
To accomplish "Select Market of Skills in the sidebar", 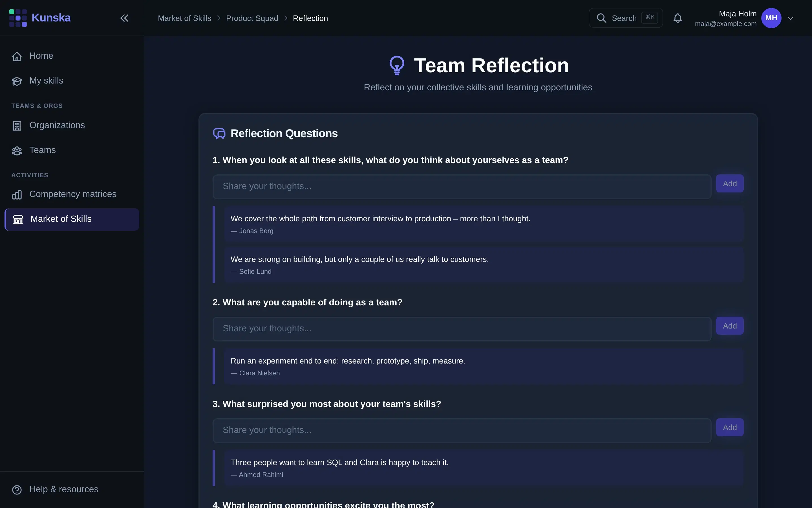I will 72,219.
